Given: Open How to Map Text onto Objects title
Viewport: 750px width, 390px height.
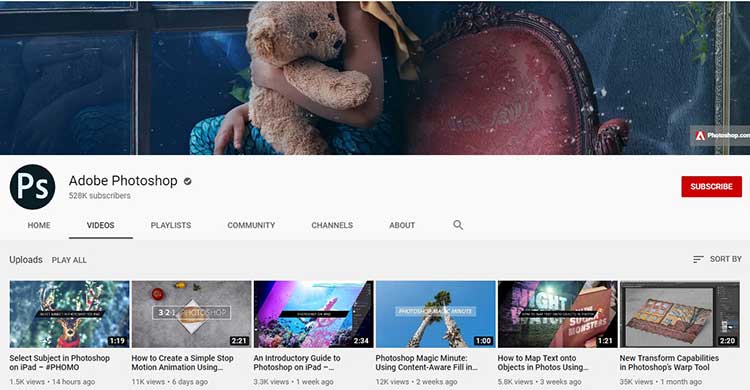Looking at the screenshot, I should click(x=543, y=363).
